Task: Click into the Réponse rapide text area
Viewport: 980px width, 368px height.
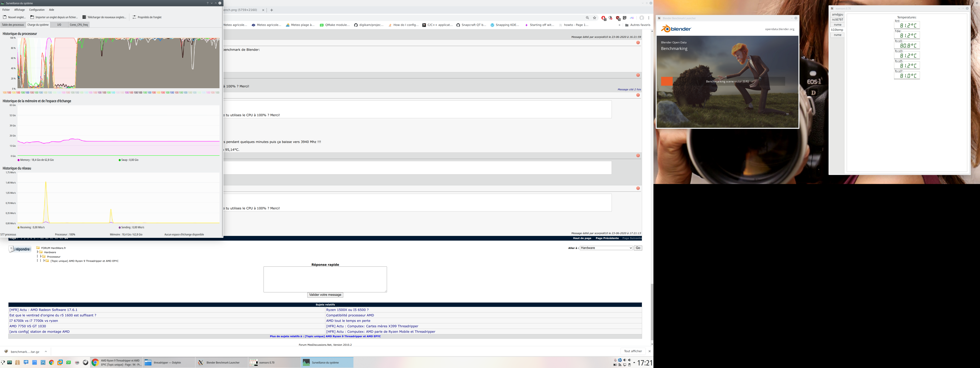Action: coord(325,279)
